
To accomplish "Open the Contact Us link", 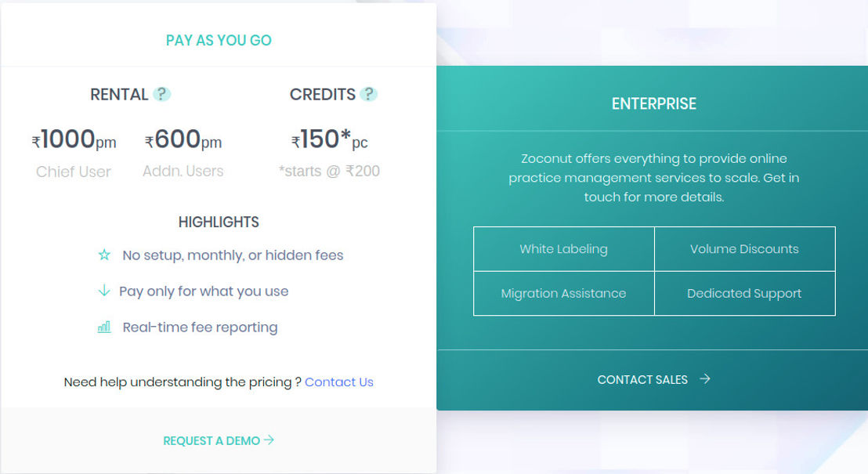I will pos(338,382).
